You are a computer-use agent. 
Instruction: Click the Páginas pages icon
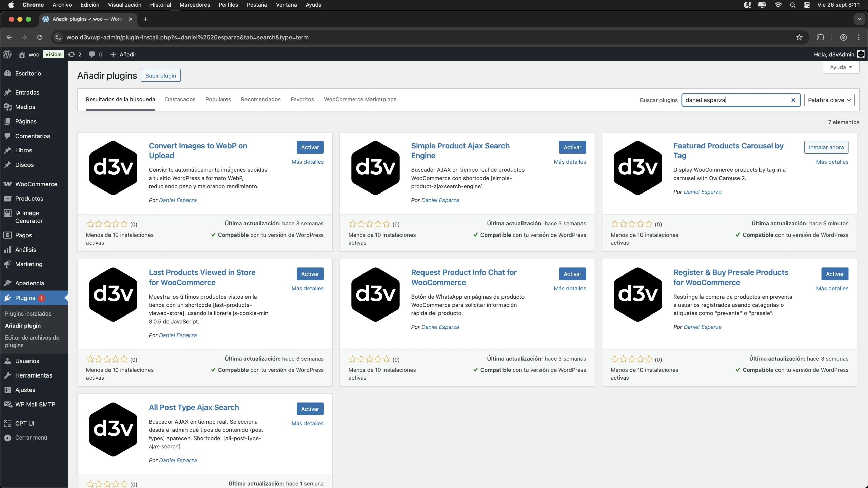[x=7, y=121]
